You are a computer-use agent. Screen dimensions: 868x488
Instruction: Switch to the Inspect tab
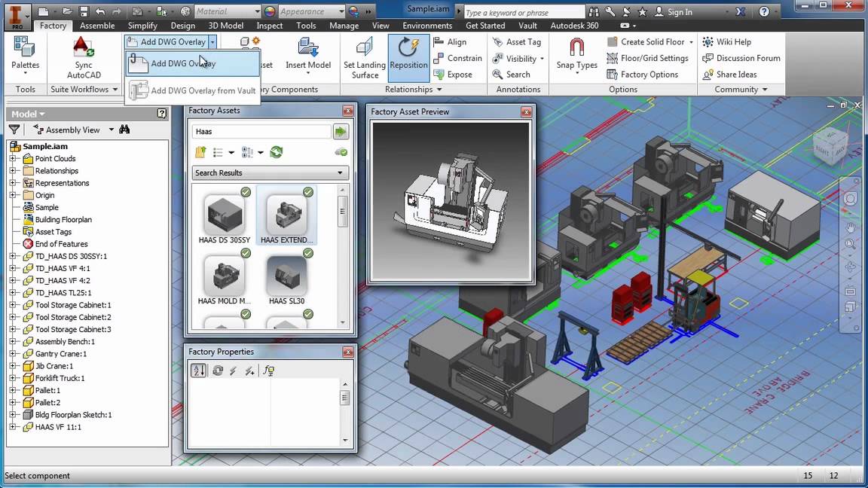[270, 26]
